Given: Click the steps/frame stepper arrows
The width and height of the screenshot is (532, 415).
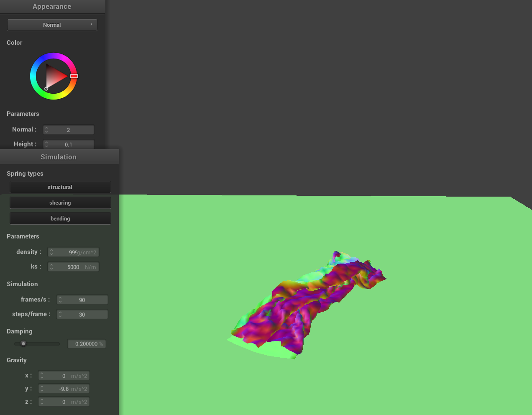Looking at the screenshot, I should point(60,315).
